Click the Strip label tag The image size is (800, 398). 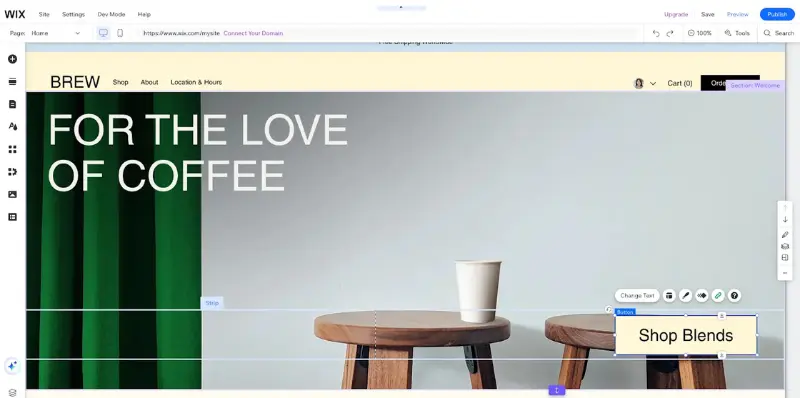pyautogui.click(x=212, y=303)
